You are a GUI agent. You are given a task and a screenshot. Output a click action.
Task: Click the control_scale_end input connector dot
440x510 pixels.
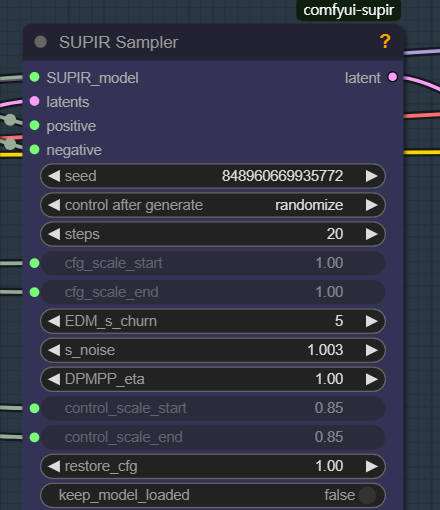pyautogui.click(x=35, y=437)
